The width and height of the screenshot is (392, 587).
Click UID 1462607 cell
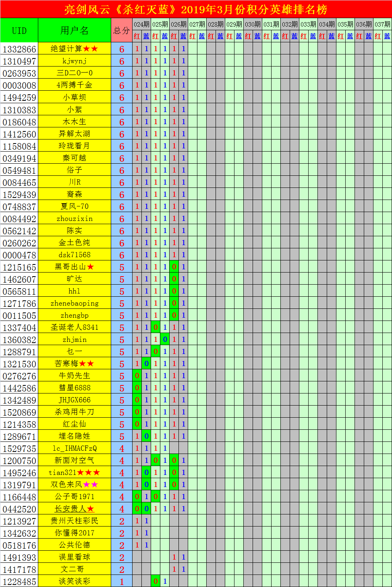click(19, 279)
